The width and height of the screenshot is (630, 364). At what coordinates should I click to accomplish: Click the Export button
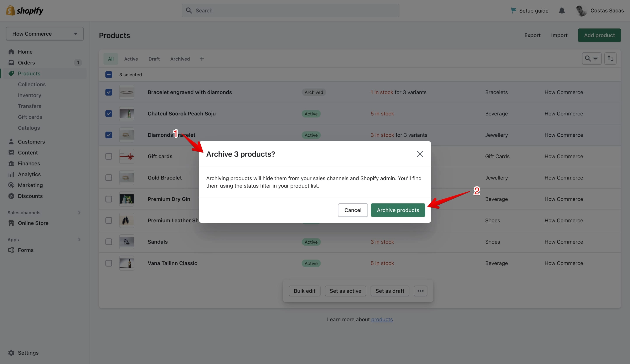point(532,35)
